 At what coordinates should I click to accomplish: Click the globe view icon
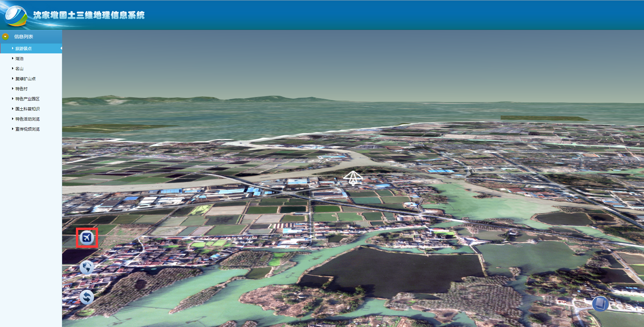[87, 267]
